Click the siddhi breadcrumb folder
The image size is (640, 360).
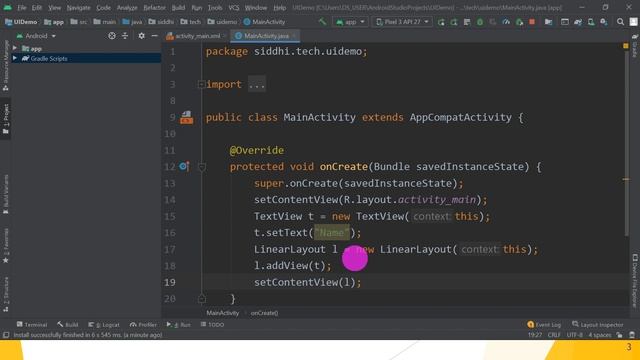tap(162, 22)
